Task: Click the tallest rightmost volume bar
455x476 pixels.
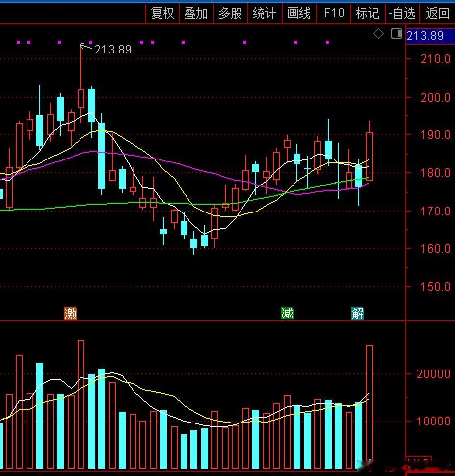Action: point(370,406)
